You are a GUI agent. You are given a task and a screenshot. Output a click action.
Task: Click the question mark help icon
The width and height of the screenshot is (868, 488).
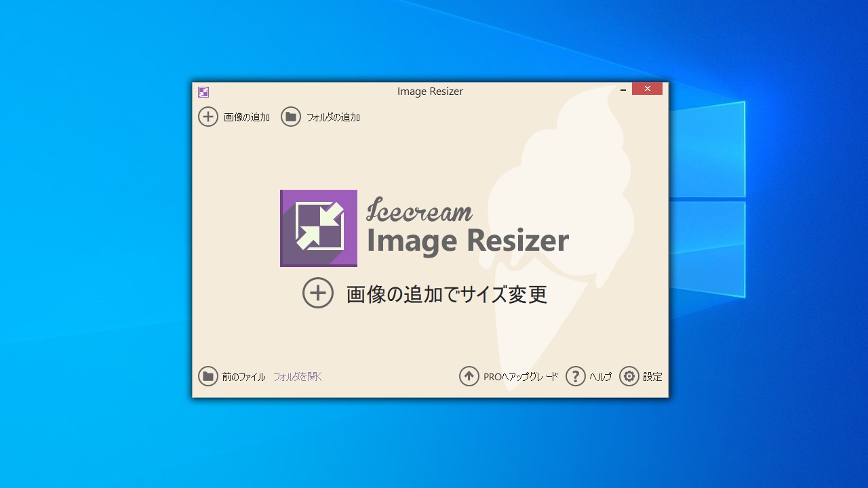[576, 376]
